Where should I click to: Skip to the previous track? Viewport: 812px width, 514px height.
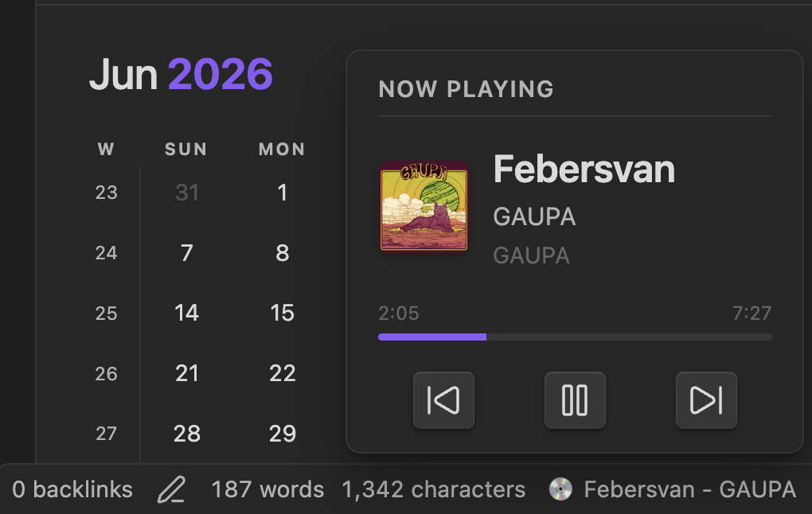443,400
